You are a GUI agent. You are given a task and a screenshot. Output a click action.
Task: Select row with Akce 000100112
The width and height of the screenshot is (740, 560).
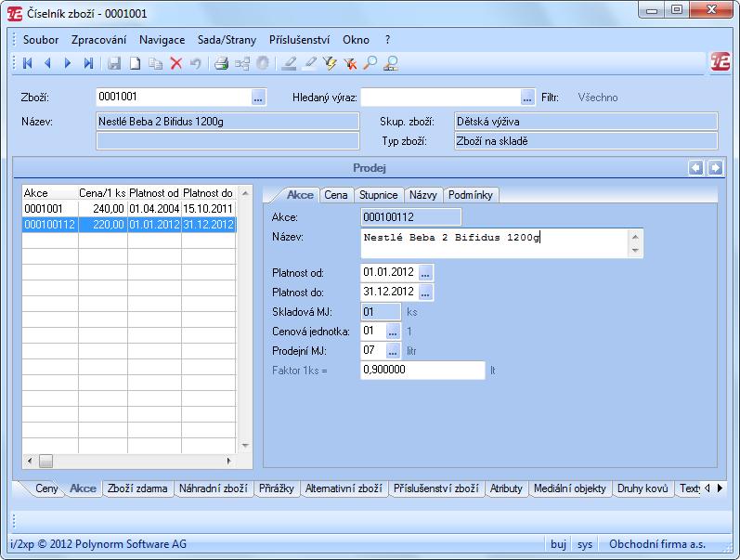coord(129,225)
